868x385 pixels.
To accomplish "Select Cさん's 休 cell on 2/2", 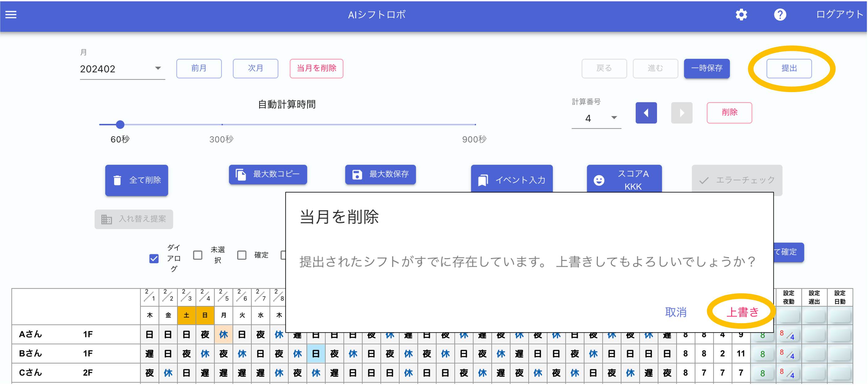I will 168,373.
